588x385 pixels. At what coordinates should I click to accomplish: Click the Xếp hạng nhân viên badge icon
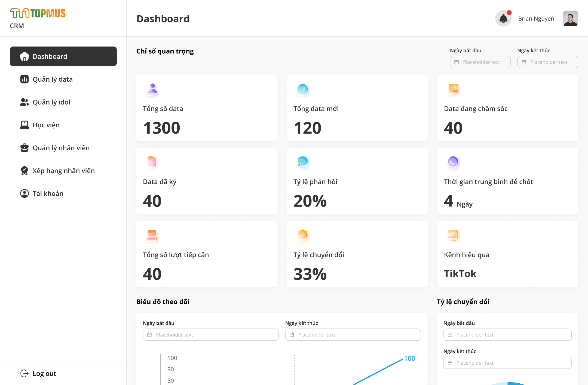click(24, 171)
